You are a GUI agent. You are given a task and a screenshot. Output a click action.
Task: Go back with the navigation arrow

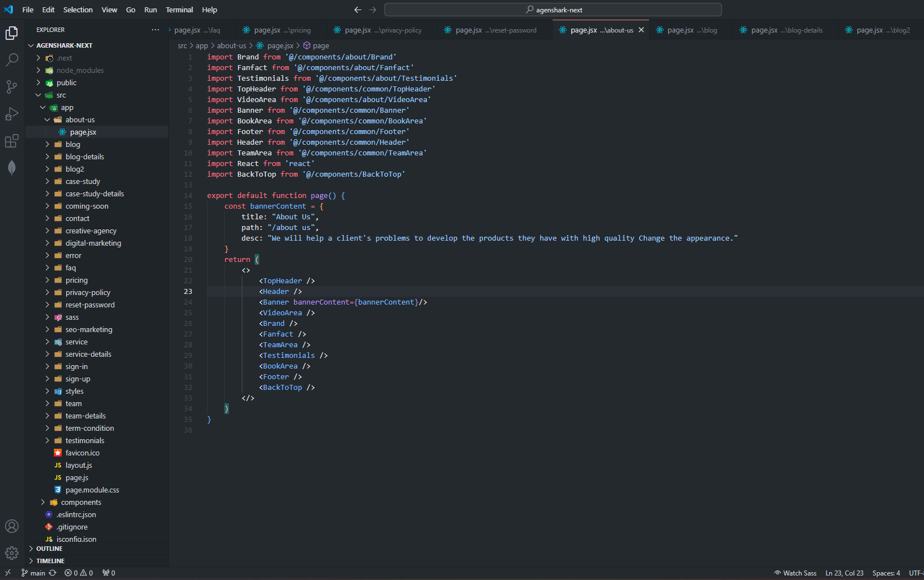click(x=358, y=10)
